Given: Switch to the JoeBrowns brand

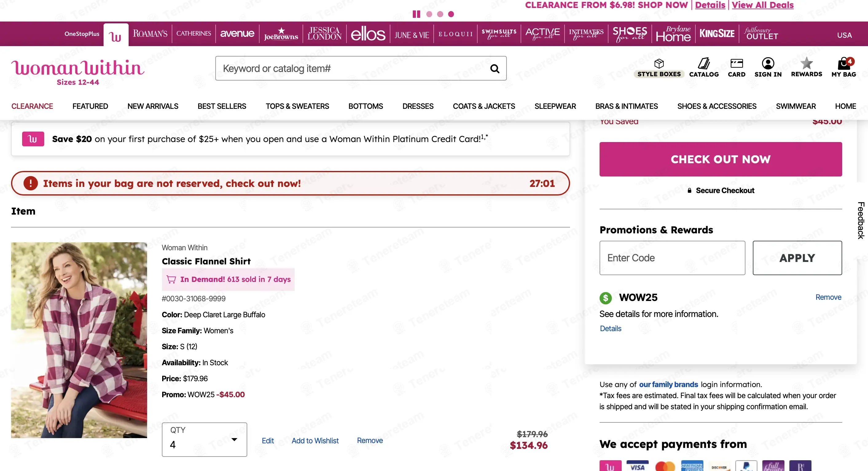Looking at the screenshot, I should pyautogui.click(x=281, y=34).
